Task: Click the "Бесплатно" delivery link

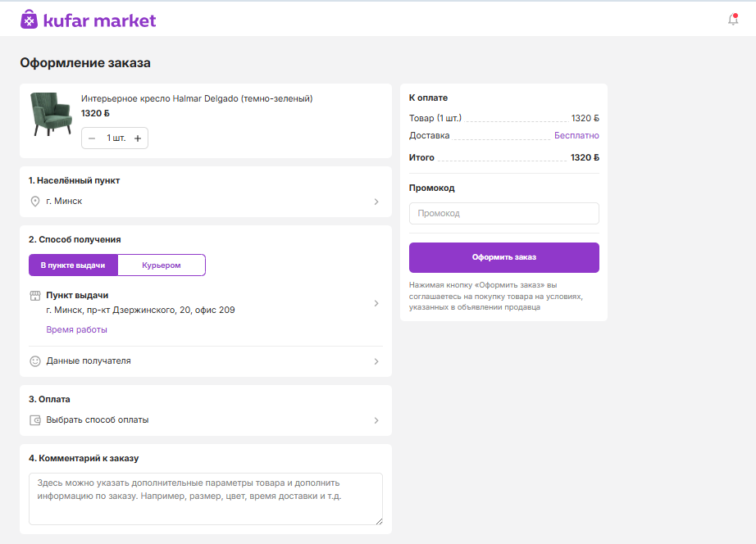Action: point(576,135)
